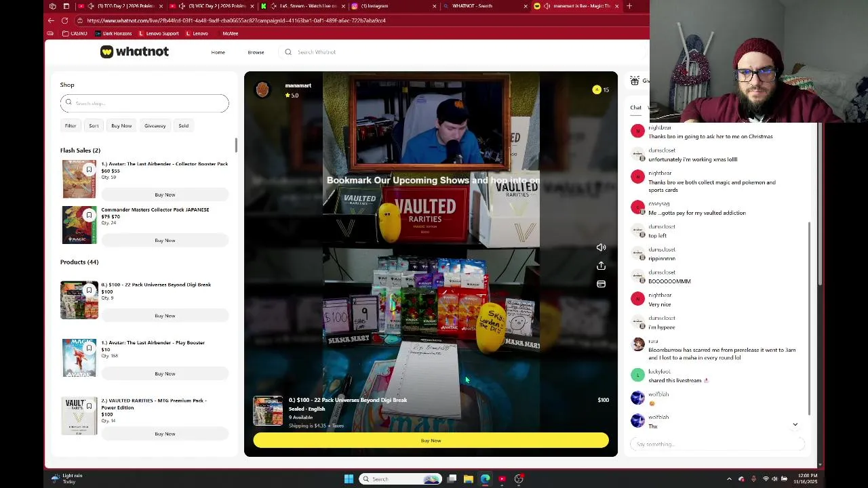The height and width of the screenshot is (488, 868).
Task: Mute the manamart is live tab audio
Action: [547, 6]
